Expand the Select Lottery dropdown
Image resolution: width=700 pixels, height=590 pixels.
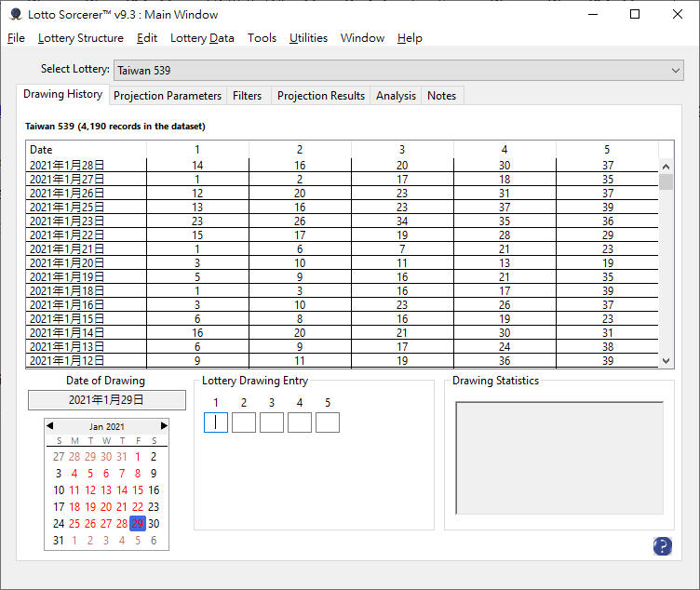point(676,70)
